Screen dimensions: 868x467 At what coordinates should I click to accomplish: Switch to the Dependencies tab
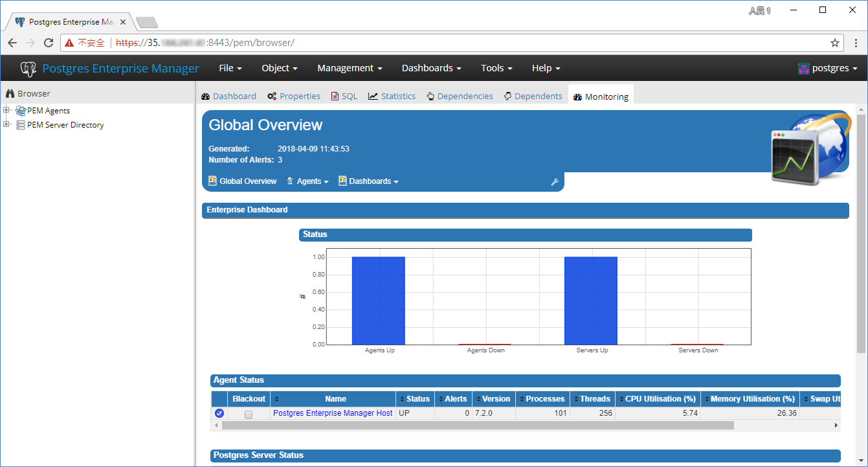(460, 96)
